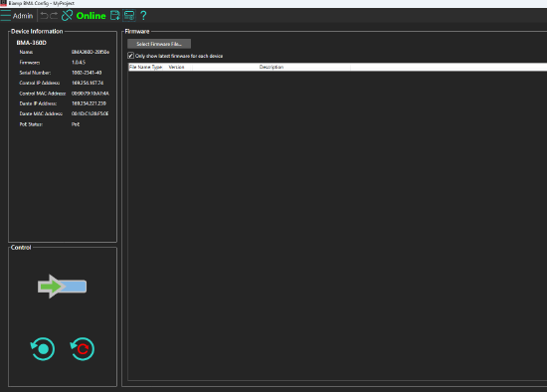Click the Control MAC Address label

(x=43, y=94)
